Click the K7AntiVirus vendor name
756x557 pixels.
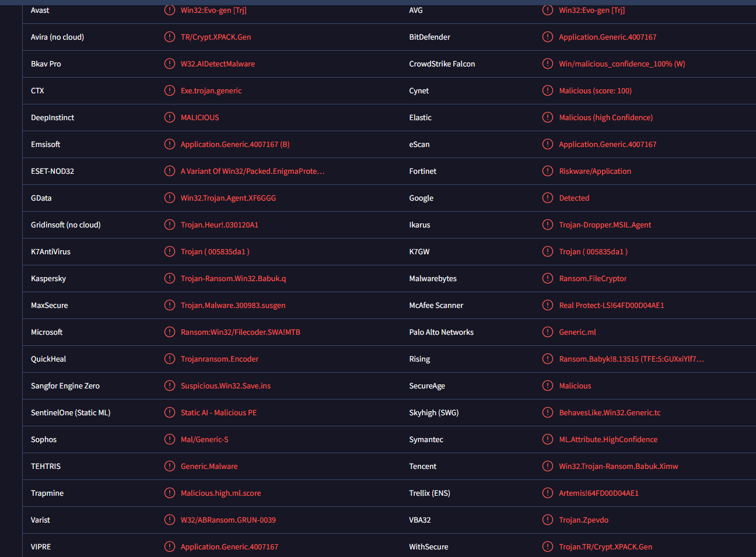point(51,251)
